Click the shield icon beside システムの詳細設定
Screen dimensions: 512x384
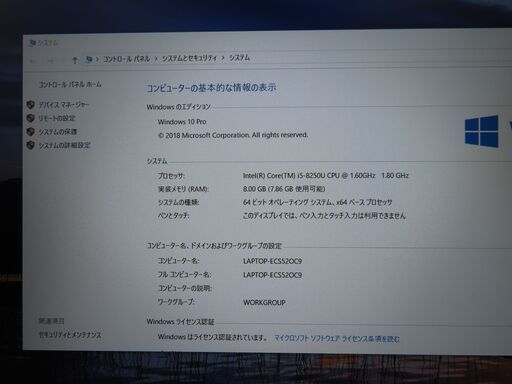click(x=31, y=145)
